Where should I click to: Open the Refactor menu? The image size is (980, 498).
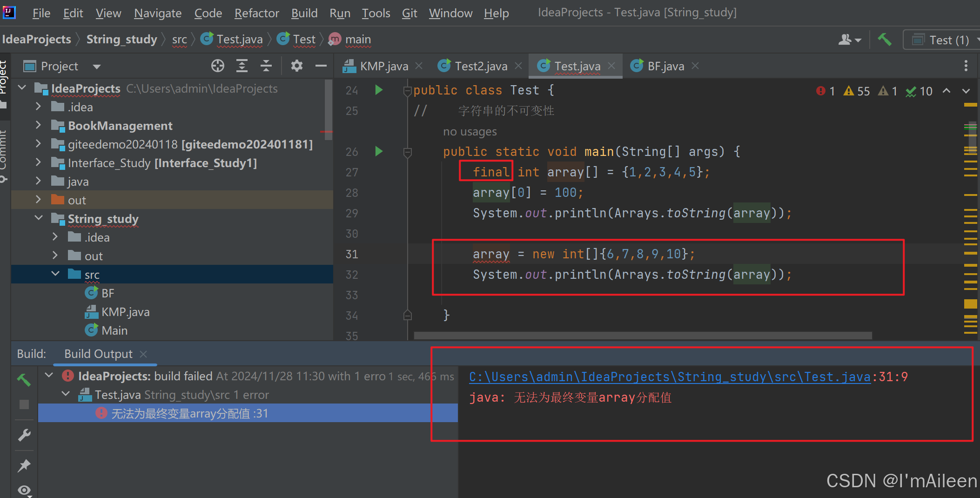point(256,13)
